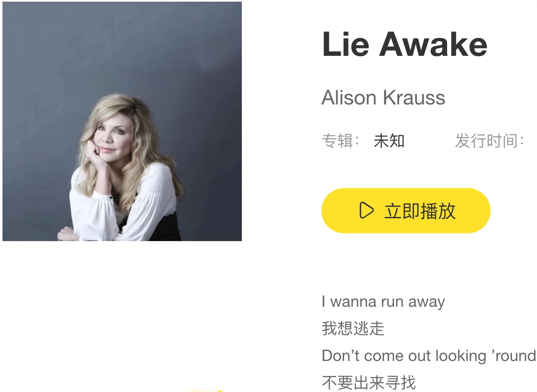Select the translated lyric 我想逃走
Image resolution: width=537 pixels, height=392 pixels.
pos(353,328)
